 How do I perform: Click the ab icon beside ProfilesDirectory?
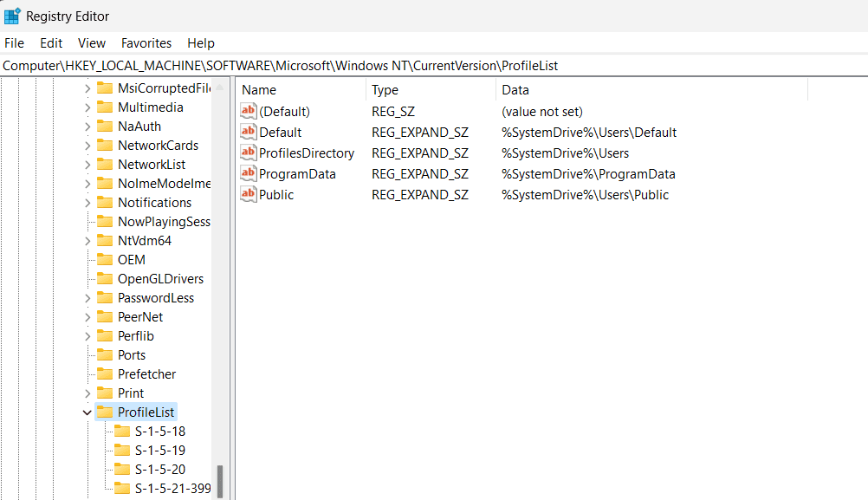tap(249, 153)
